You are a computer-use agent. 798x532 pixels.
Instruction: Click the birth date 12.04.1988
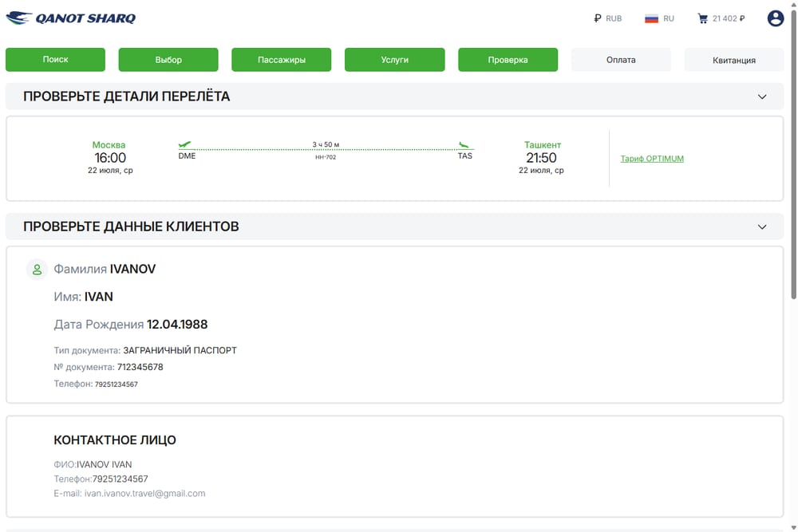(177, 325)
